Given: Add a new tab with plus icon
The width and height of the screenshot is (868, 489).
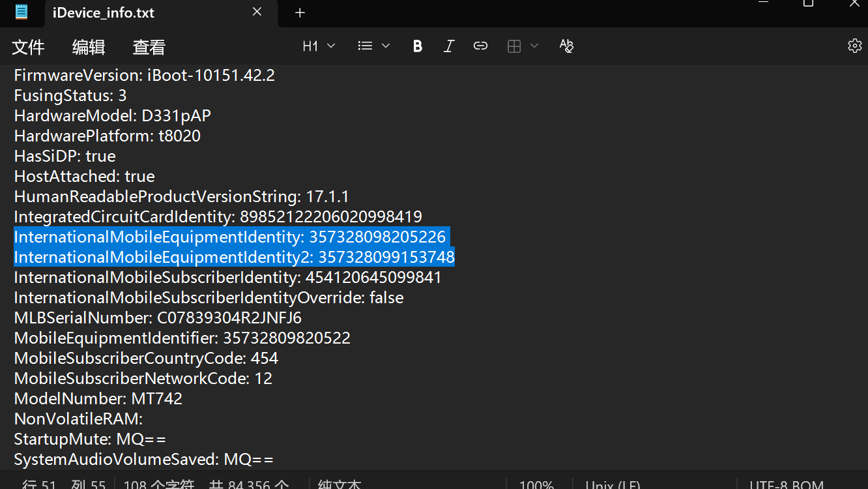Looking at the screenshot, I should tap(300, 13).
